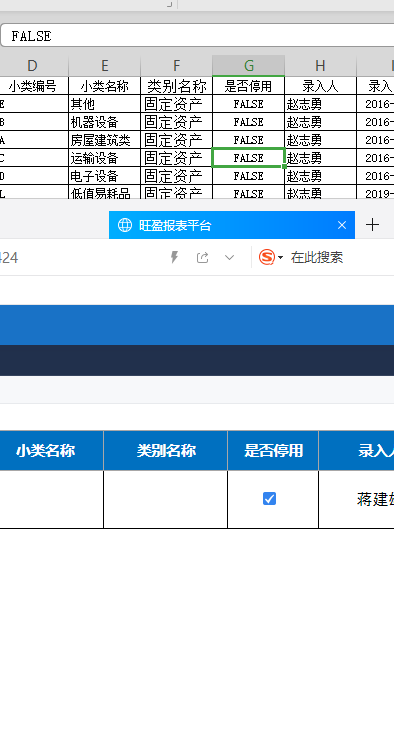Click the 是否停用 web table header

(x=273, y=450)
